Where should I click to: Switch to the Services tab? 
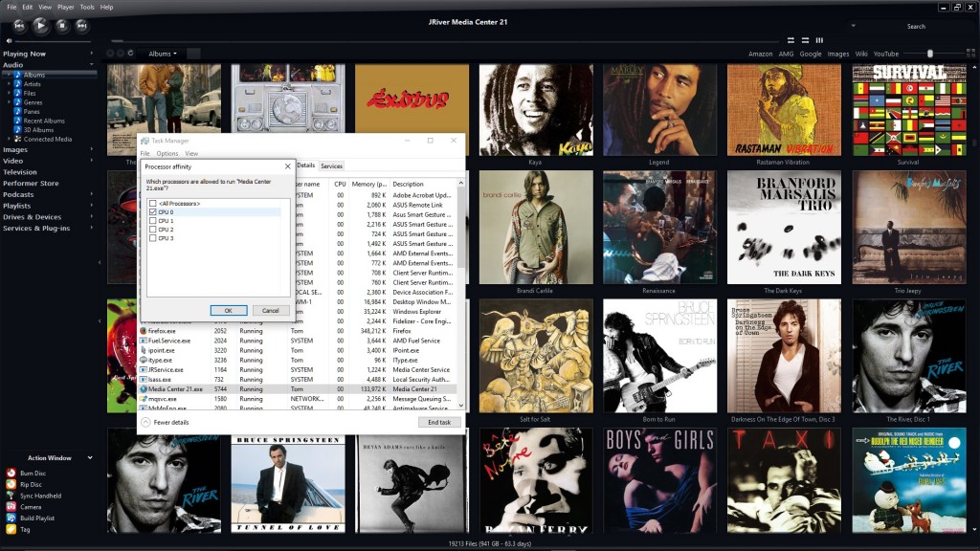click(331, 166)
